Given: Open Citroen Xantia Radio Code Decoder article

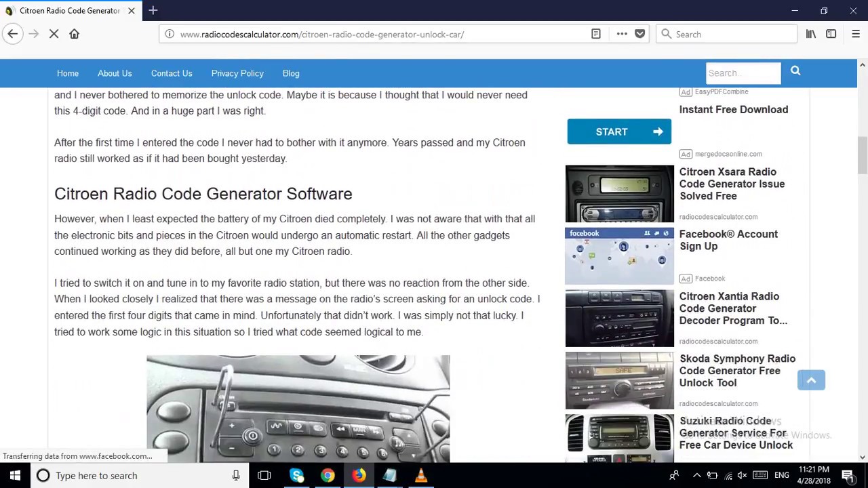Looking at the screenshot, I should tap(733, 308).
